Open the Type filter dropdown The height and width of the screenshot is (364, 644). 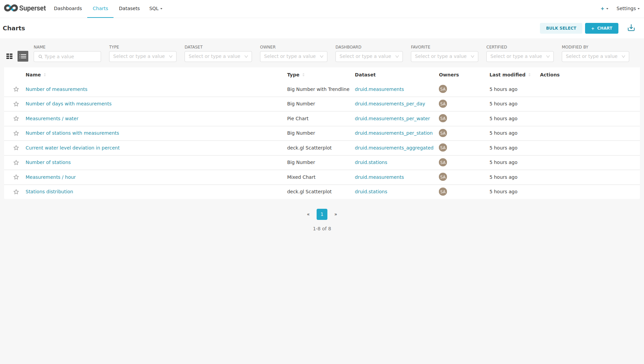(x=142, y=57)
